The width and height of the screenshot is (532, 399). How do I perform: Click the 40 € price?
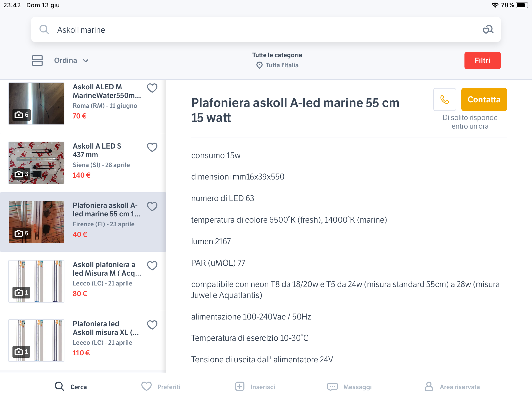tap(80, 234)
